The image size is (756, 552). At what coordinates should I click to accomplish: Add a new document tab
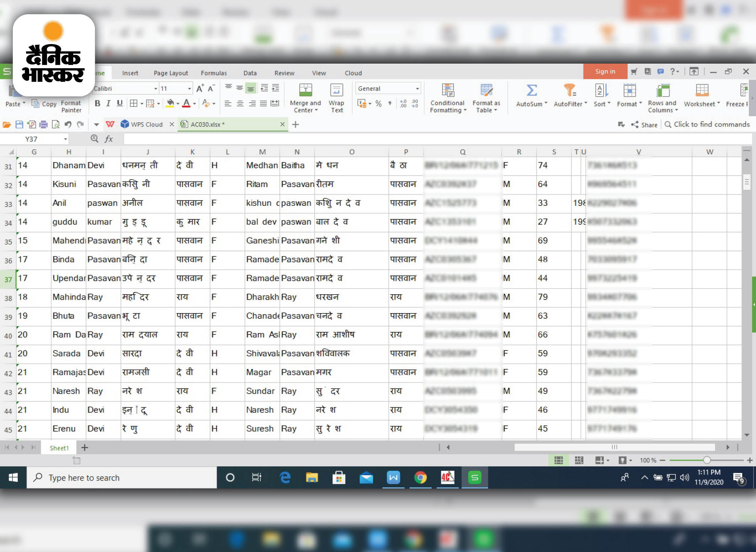point(295,124)
